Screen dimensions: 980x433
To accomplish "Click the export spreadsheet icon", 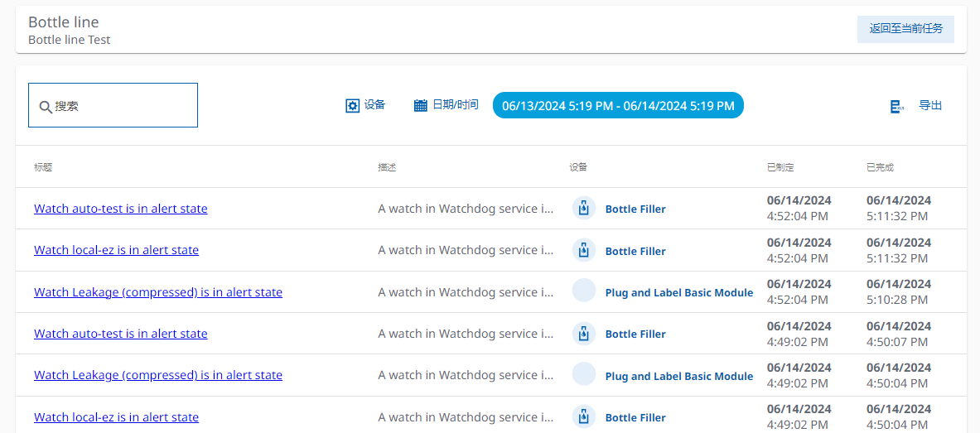I will [x=896, y=106].
